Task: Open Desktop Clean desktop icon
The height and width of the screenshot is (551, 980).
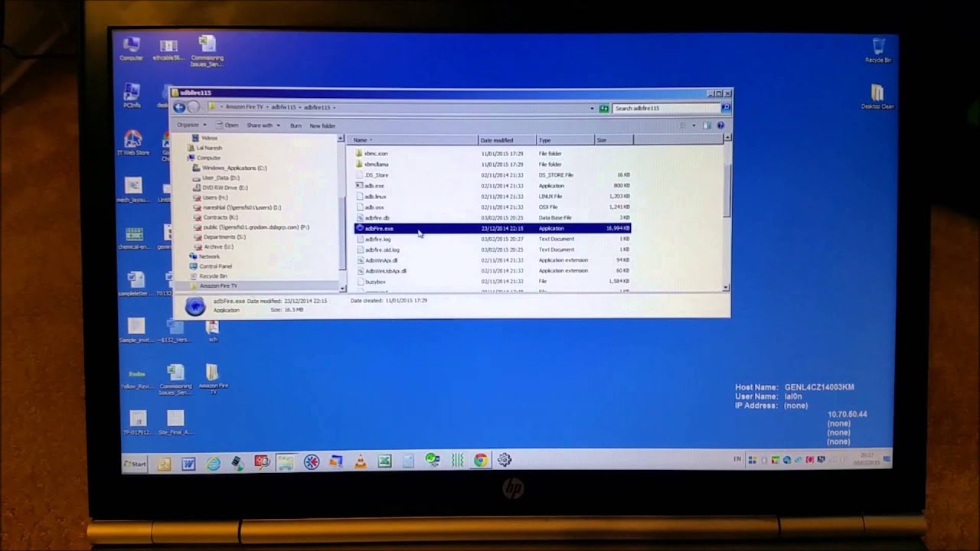Action: [877, 96]
